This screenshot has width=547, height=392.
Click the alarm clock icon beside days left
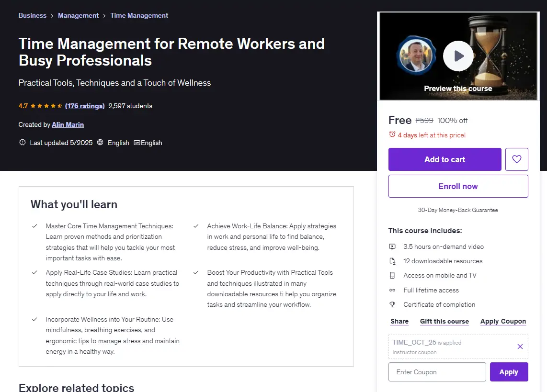392,134
